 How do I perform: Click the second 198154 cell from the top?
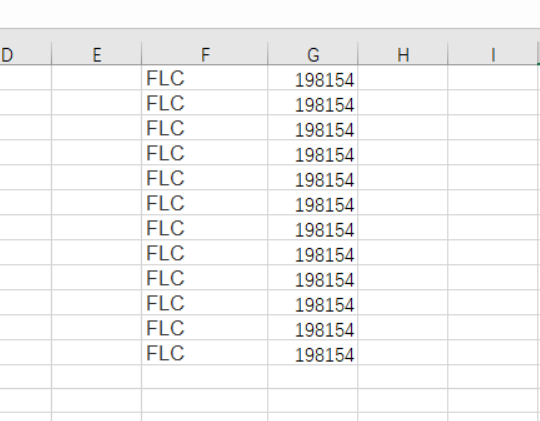click(x=313, y=103)
